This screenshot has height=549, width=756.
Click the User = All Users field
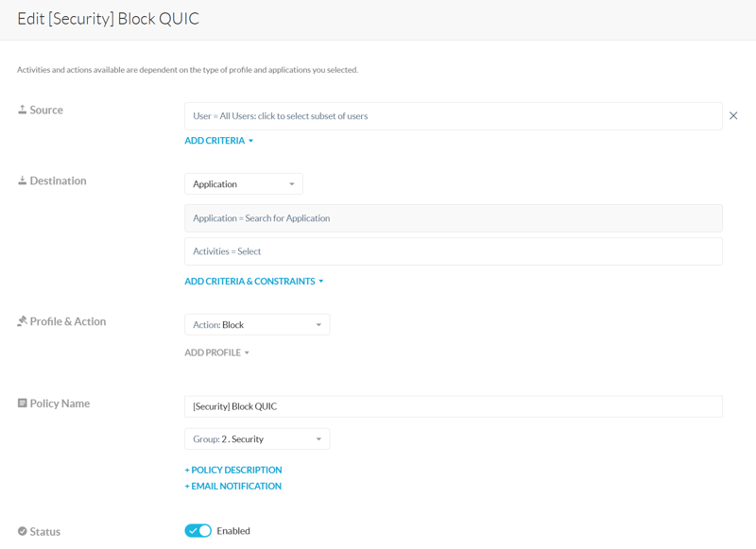tap(453, 116)
